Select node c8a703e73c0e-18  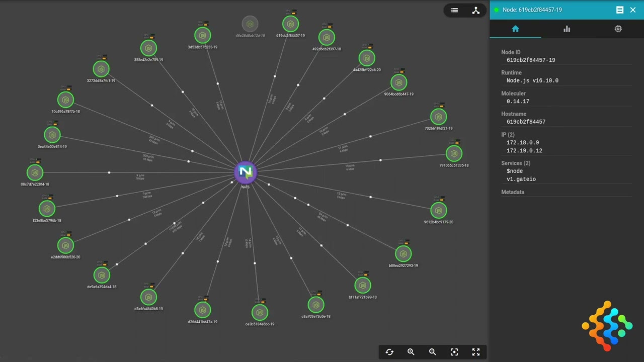[x=316, y=305]
